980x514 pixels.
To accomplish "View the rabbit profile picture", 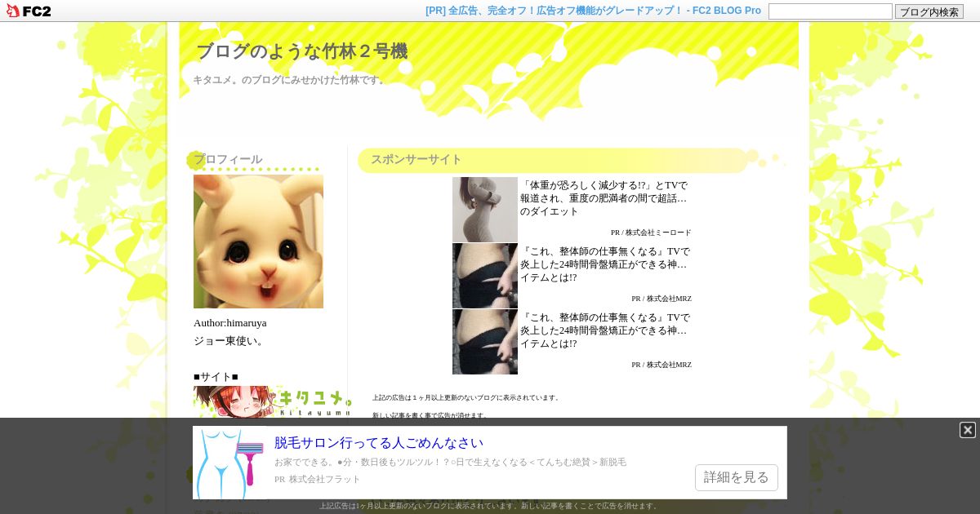I will pyautogui.click(x=258, y=241).
